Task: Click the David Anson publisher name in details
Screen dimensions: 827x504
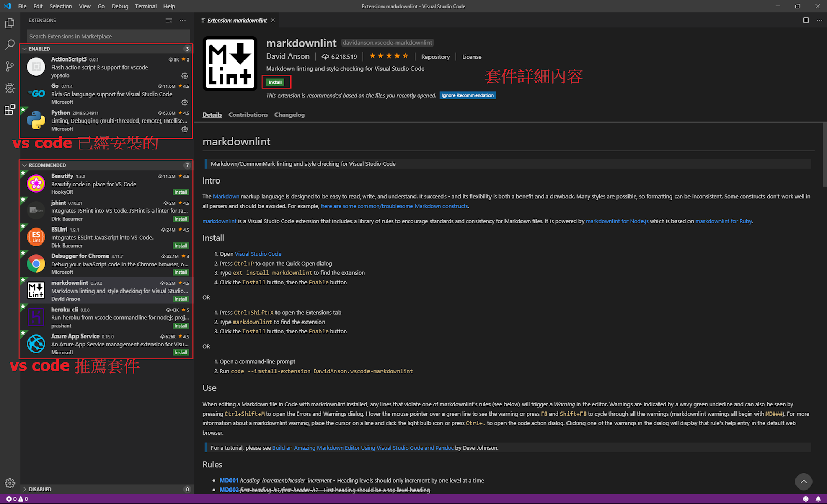Action: (x=288, y=56)
